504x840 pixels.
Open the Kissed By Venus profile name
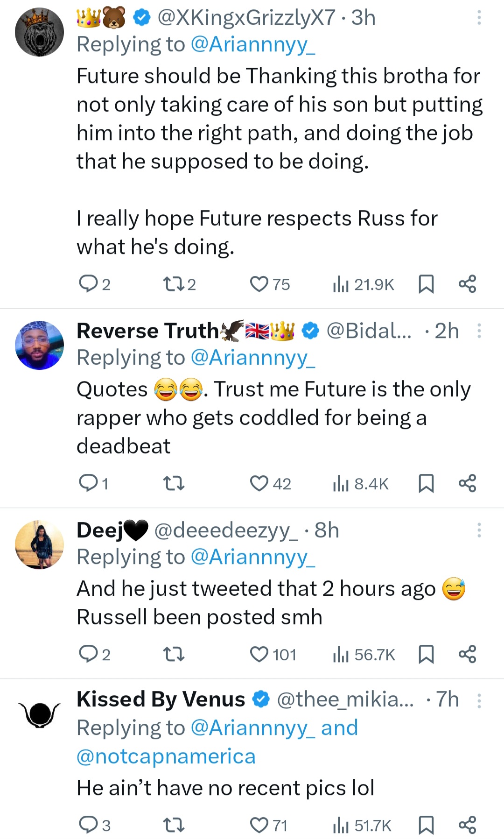(161, 699)
